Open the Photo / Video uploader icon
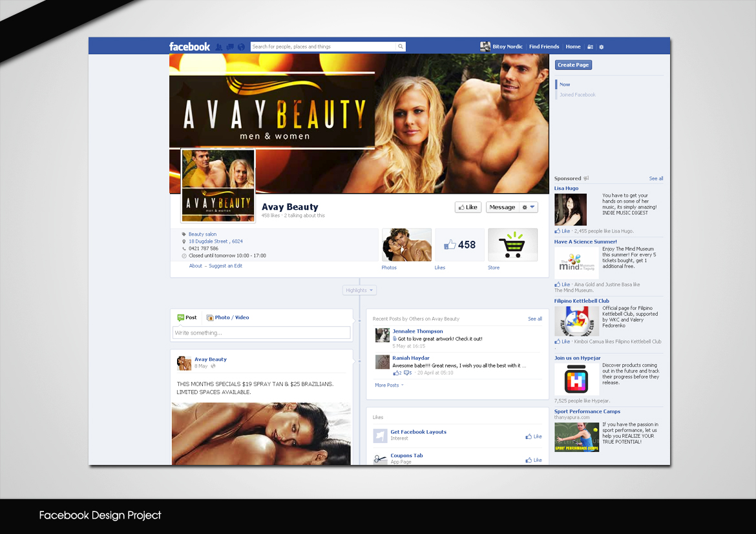 tap(210, 317)
